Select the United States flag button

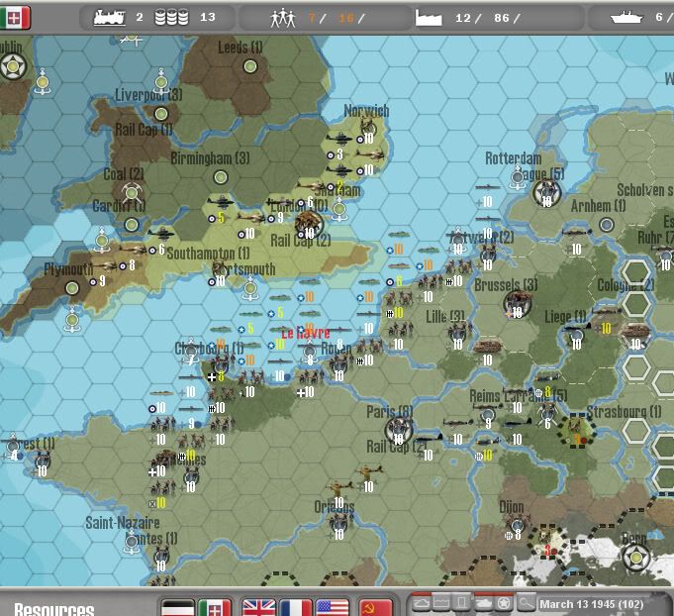point(332,606)
